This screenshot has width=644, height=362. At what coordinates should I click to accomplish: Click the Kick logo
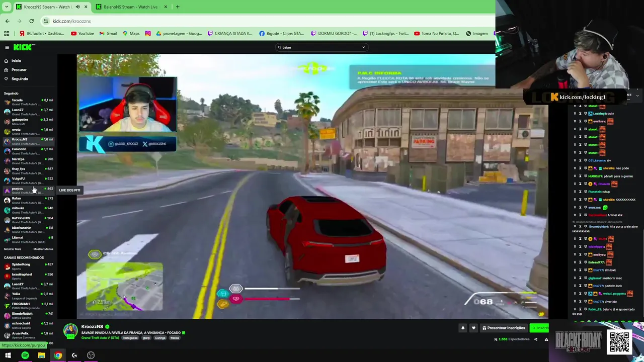pos(24,47)
